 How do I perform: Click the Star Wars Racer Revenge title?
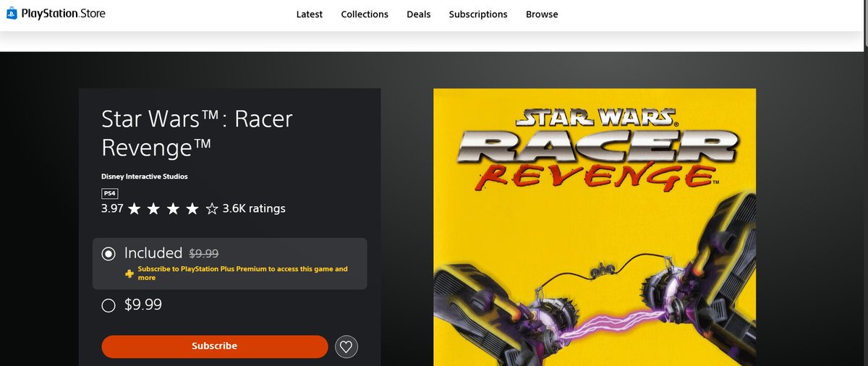point(197,132)
